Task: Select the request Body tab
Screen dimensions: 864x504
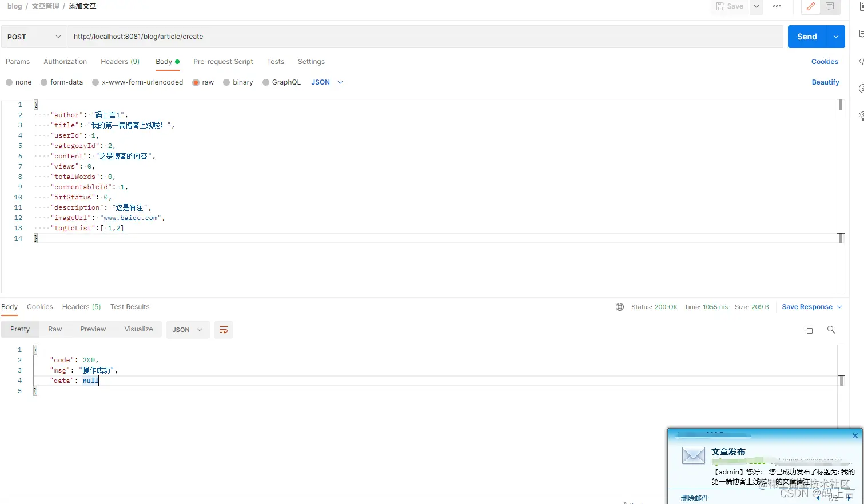Action: [167, 62]
